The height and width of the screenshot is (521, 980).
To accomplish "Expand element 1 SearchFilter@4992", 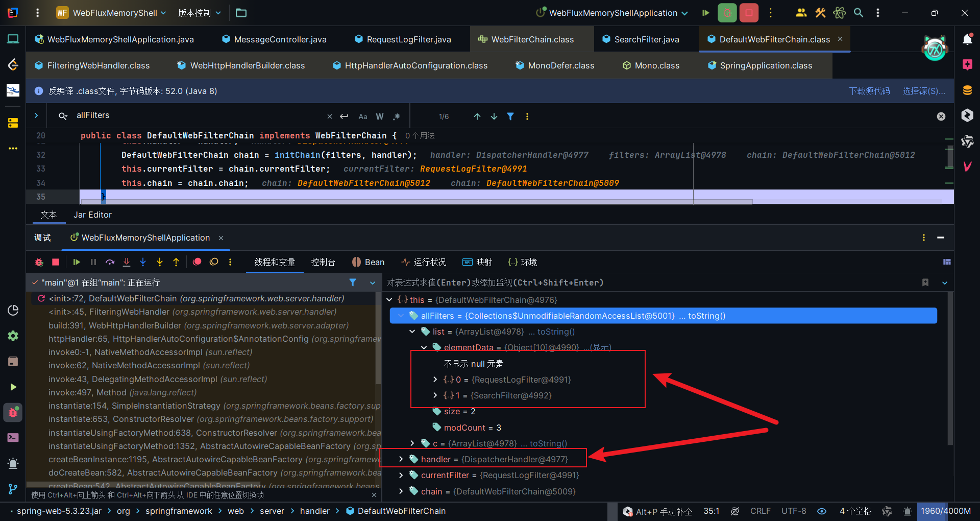I will click(435, 395).
